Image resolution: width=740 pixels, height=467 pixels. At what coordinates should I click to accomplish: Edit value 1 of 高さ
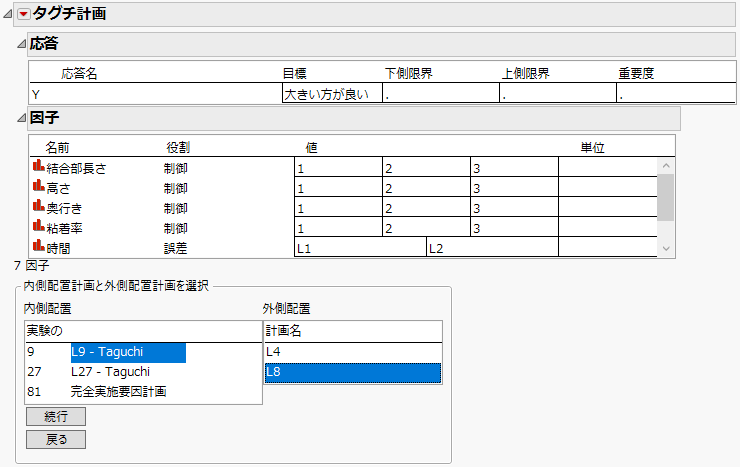tap(338, 187)
